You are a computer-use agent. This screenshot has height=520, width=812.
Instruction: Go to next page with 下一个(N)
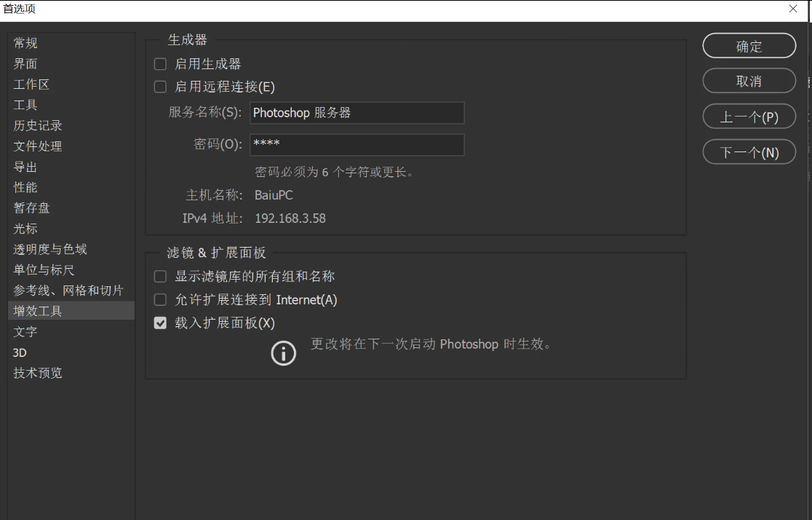point(749,152)
